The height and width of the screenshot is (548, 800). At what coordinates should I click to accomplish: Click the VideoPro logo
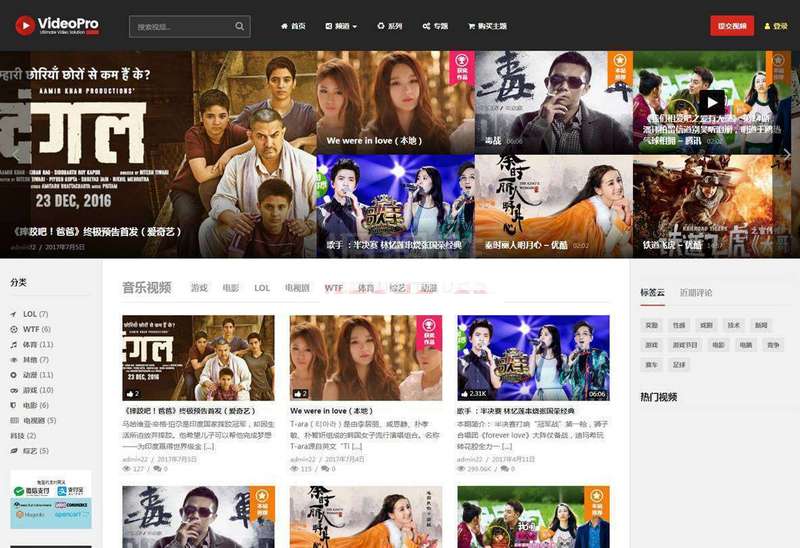[57, 26]
